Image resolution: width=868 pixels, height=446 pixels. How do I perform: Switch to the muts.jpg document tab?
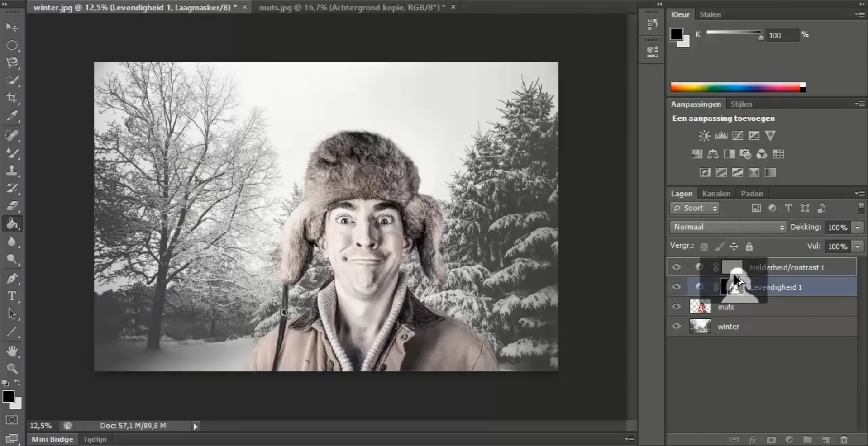click(352, 7)
